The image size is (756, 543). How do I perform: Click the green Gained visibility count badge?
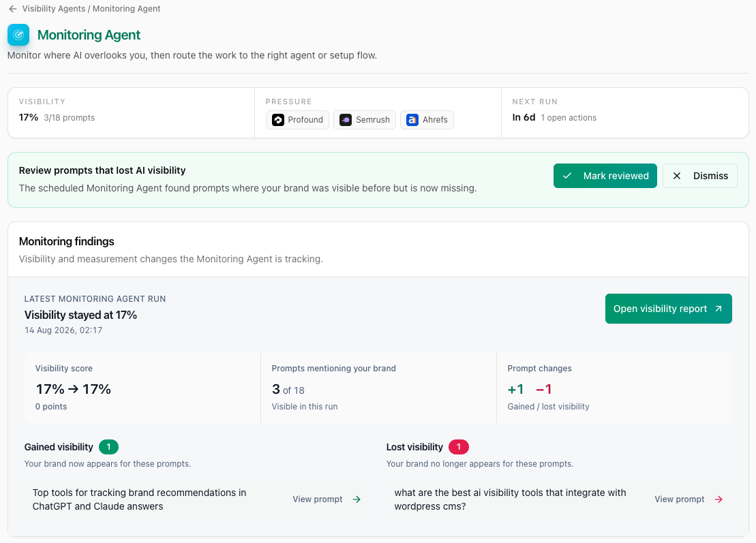click(x=108, y=447)
